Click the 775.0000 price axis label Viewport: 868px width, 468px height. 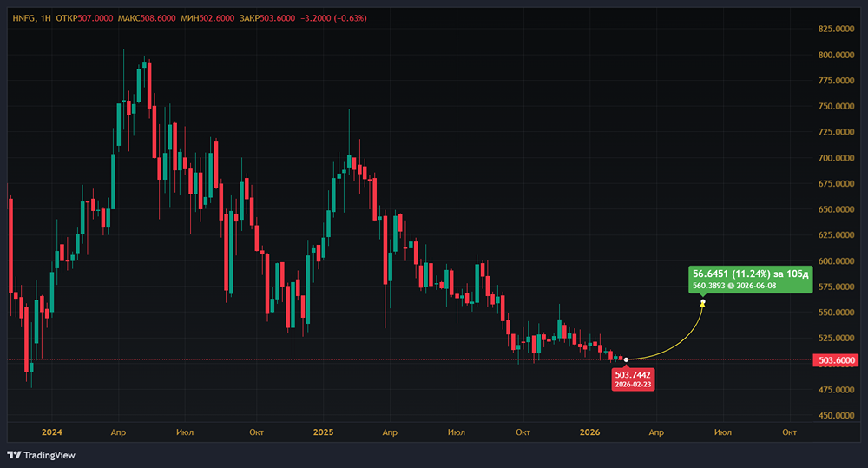point(836,81)
